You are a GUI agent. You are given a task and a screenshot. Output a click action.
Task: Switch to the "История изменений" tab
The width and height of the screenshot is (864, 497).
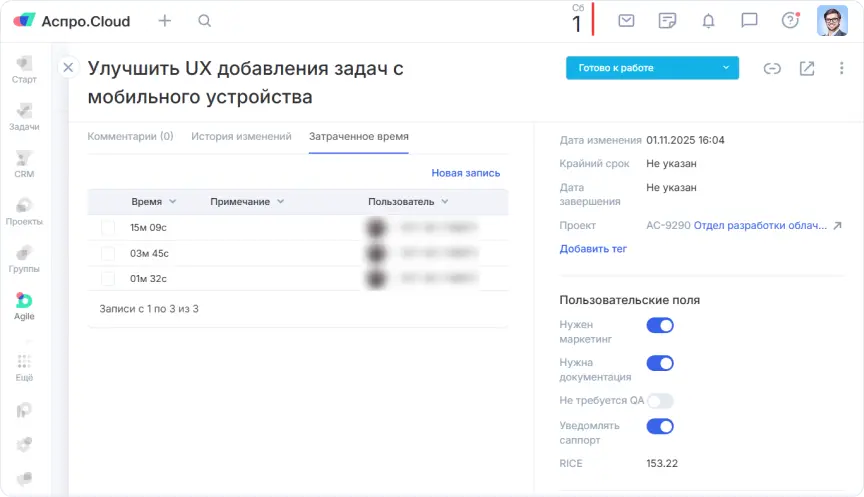(241, 136)
